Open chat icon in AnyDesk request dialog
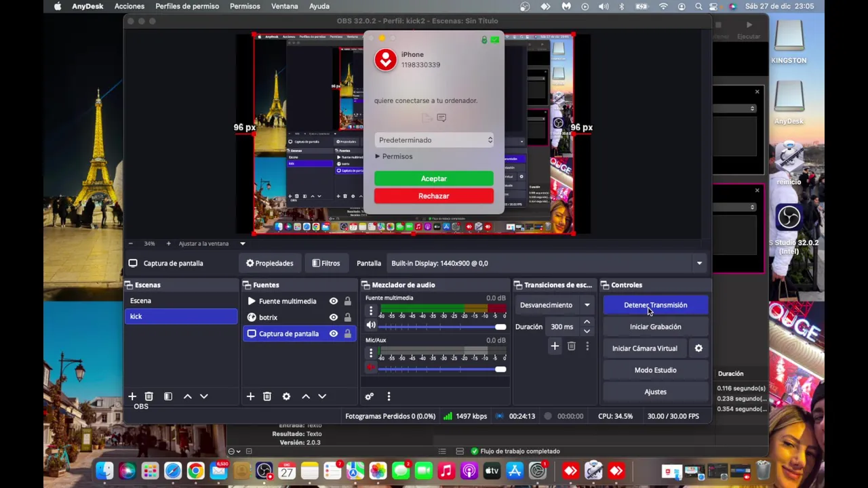The height and width of the screenshot is (488, 868). (441, 118)
